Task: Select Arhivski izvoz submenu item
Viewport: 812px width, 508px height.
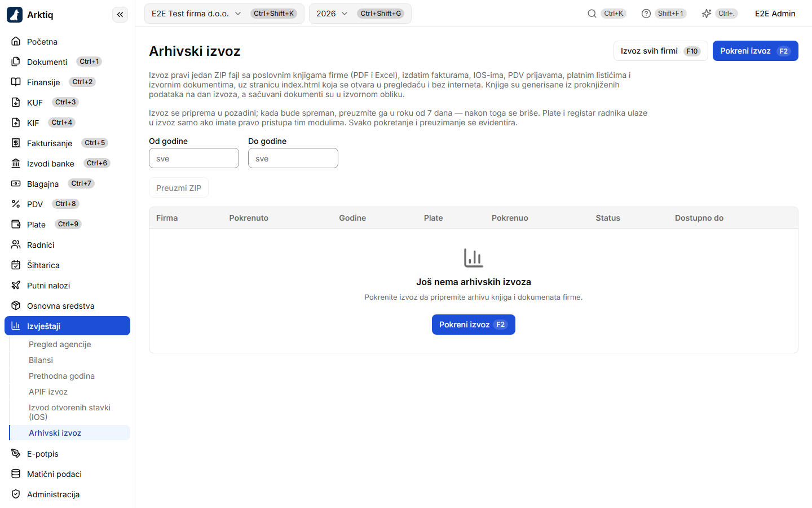Action: (70, 433)
